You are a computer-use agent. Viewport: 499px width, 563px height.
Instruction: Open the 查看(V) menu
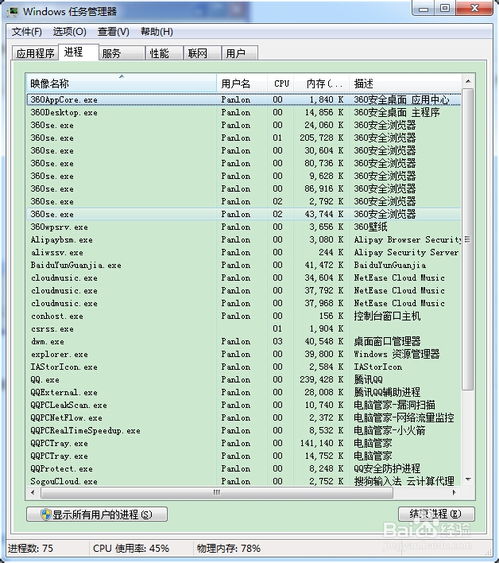[113, 32]
